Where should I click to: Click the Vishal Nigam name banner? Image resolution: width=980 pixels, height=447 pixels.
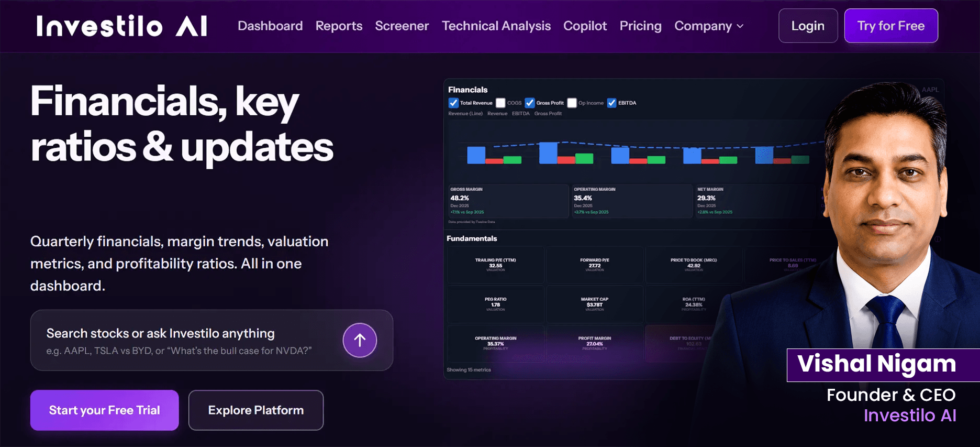[883, 365]
